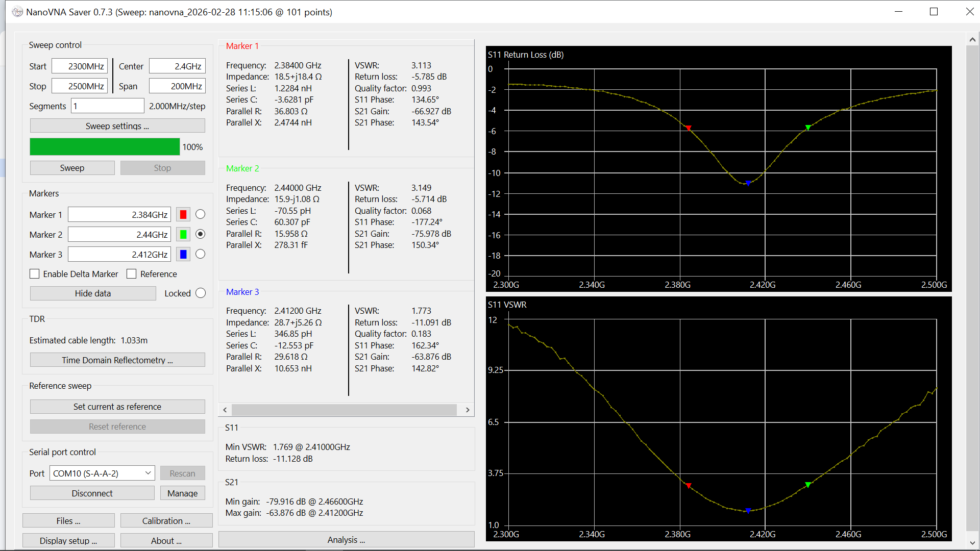Click the Start frequency input field

coord(80,66)
